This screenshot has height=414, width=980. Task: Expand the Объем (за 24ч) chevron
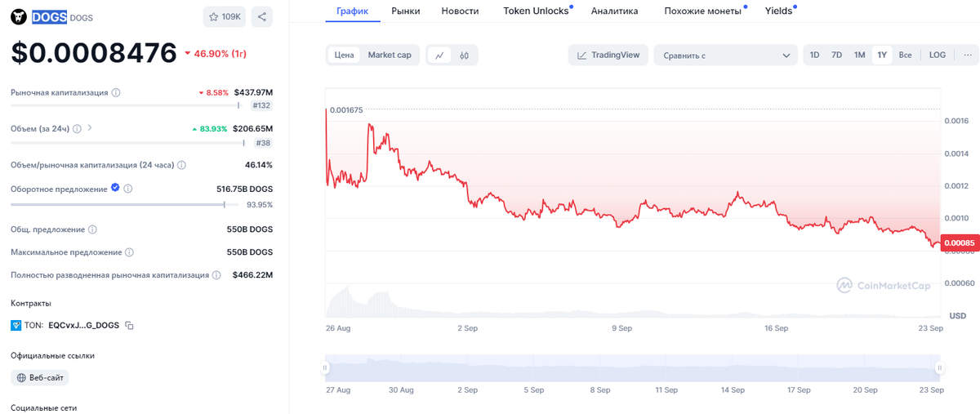pos(90,128)
